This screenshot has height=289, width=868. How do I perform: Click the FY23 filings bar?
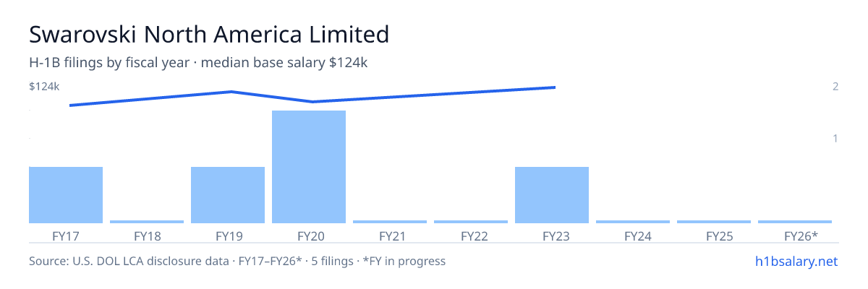[x=552, y=195]
